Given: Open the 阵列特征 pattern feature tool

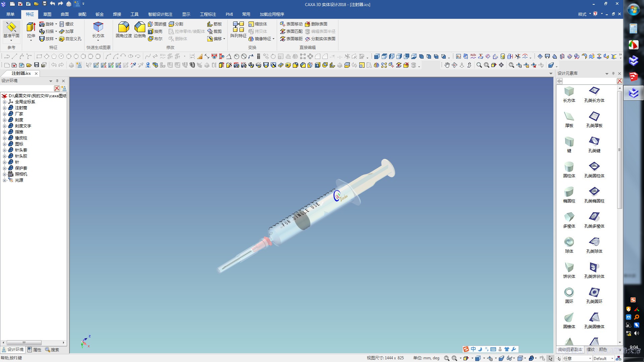Looking at the screenshot, I should [238, 27].
